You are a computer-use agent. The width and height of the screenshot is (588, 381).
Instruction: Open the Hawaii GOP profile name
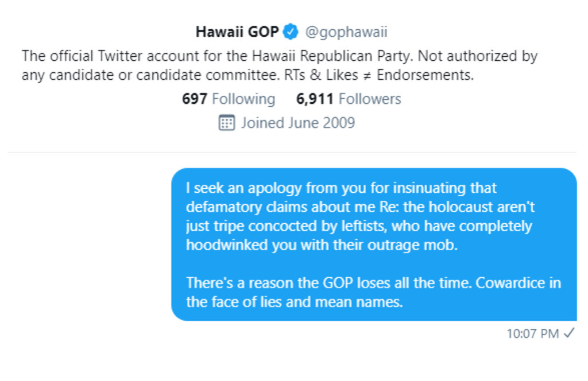pos(237,32)
